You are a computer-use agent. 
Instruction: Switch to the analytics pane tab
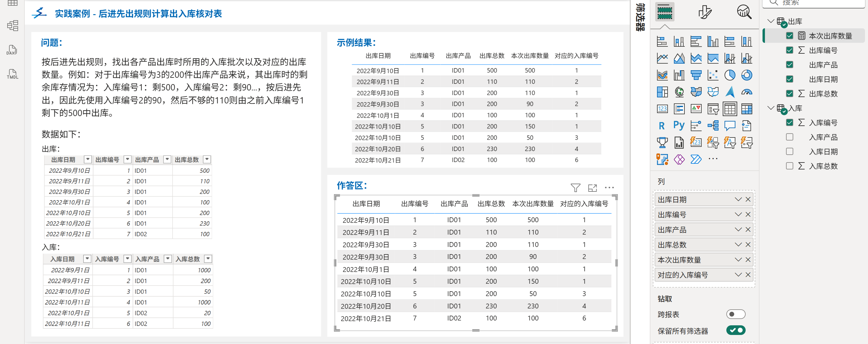pos(744,12)
